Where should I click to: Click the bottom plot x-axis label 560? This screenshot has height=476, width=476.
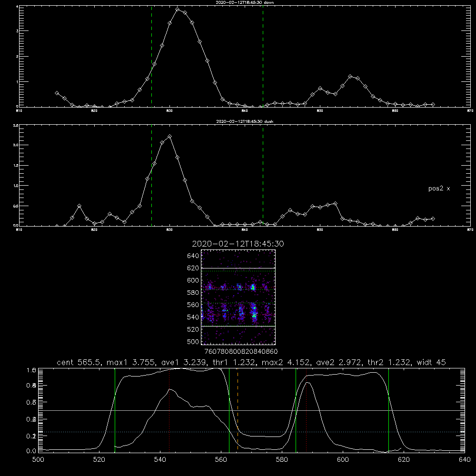coord(221,460)
